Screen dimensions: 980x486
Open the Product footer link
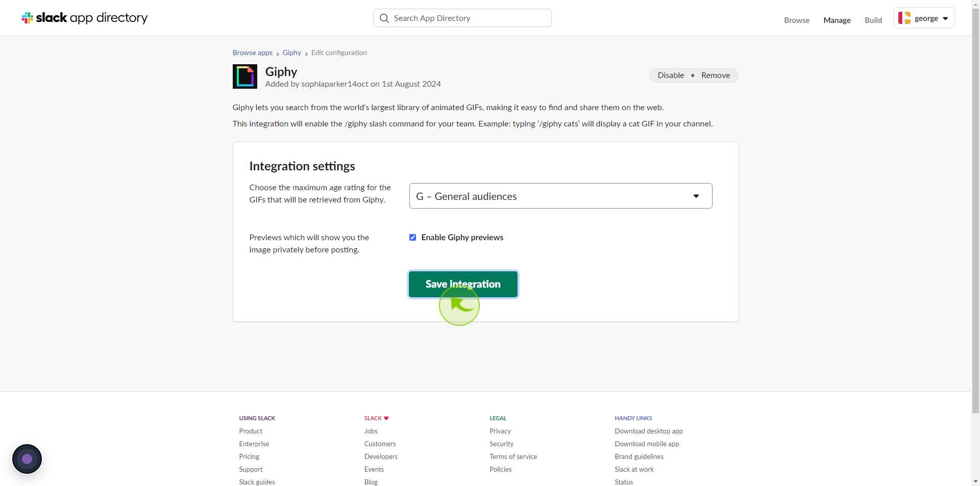pyautogui.click(x=251, y=431)
